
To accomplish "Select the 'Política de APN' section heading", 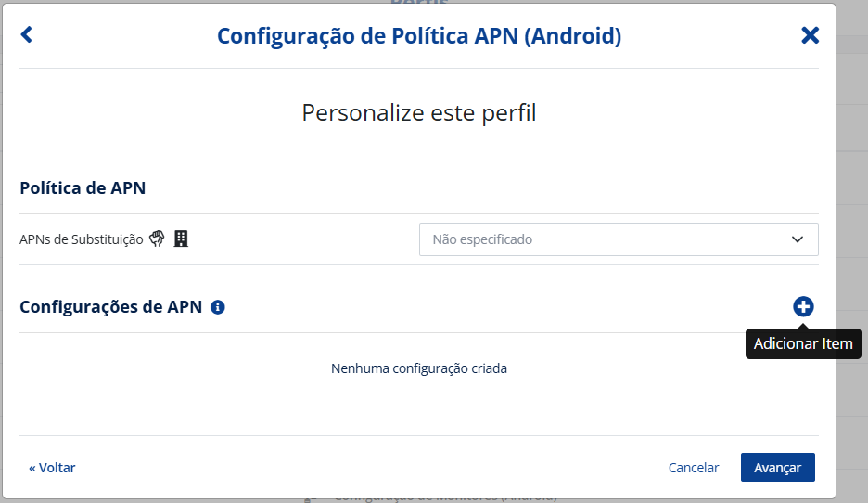I will (x=83, y=187).
